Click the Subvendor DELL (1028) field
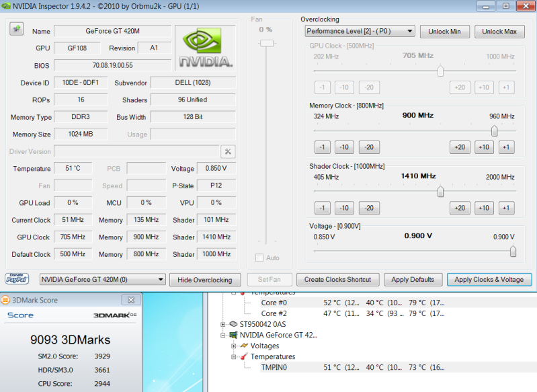 click(x=193, y=82)
